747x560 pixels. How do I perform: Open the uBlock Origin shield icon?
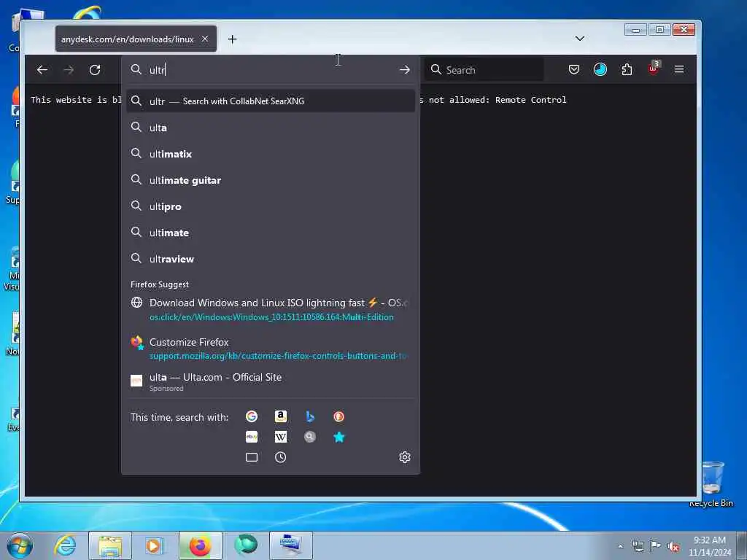pyautogui.click(x=653, y=69)
